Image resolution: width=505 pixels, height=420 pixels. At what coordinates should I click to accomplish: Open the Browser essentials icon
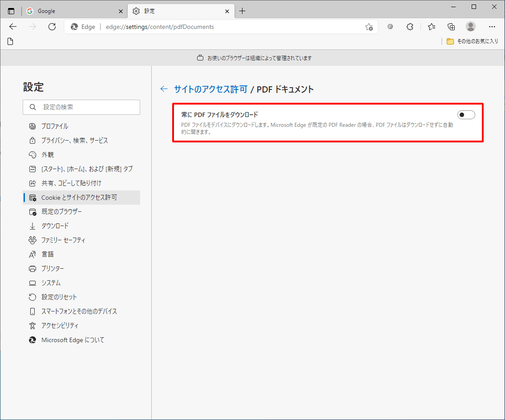[x=390, y=27]
